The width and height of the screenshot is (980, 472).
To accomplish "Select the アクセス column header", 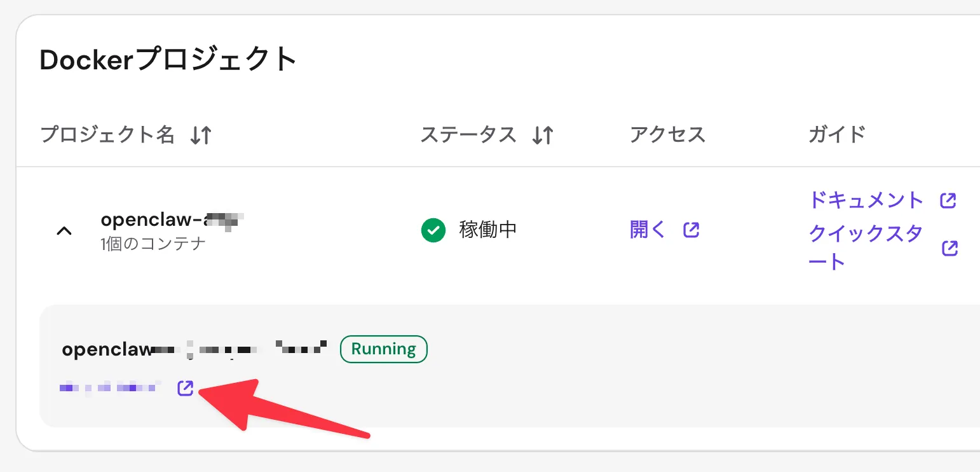I will [667, 134].
